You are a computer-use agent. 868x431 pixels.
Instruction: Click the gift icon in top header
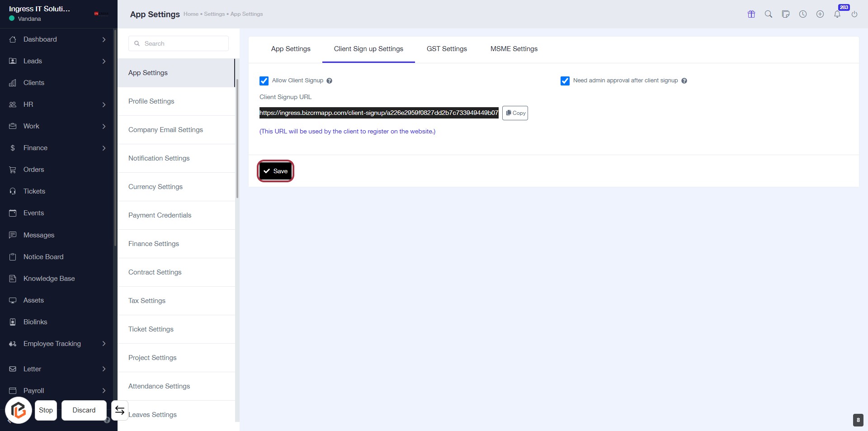(x=751, y=14)
